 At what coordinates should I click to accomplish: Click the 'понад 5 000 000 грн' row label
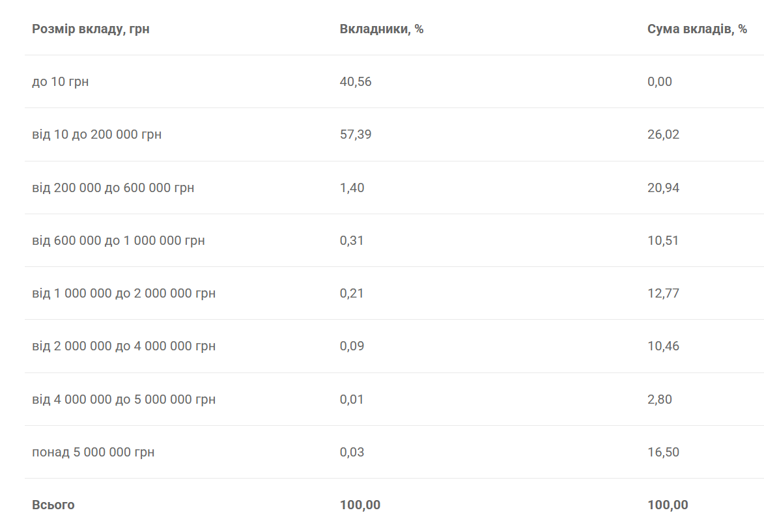(x=93, y=453)
